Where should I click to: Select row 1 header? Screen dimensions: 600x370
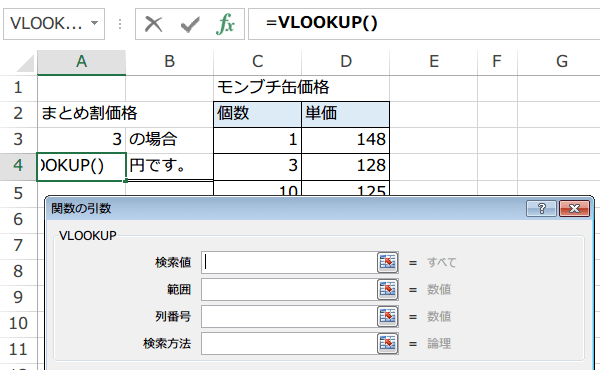pos(18,88)
